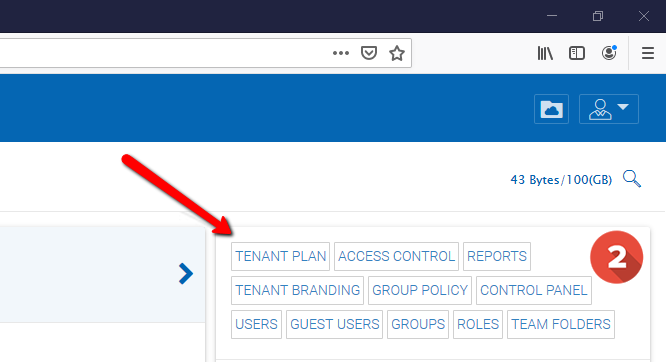Open the Users management page
Screen dimensions: 666x362
[257, 324]
